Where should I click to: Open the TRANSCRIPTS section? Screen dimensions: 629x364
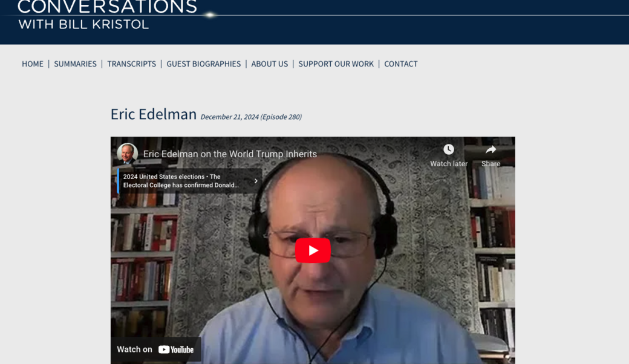pyautogui.click(x=131, y=63)
